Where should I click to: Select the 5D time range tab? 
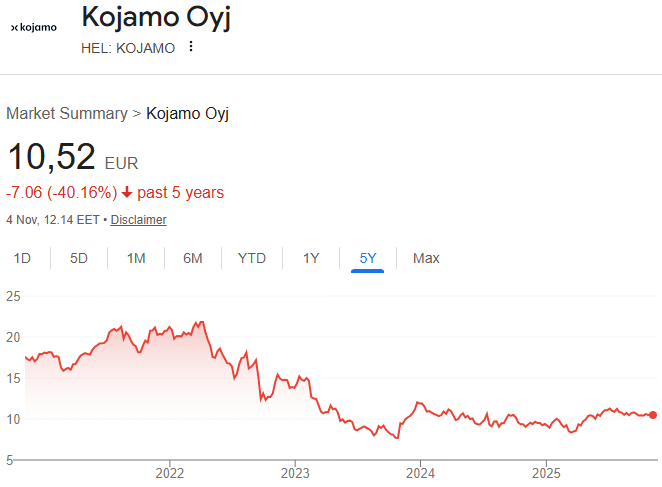pyautogui.click(x=79, y=258)
